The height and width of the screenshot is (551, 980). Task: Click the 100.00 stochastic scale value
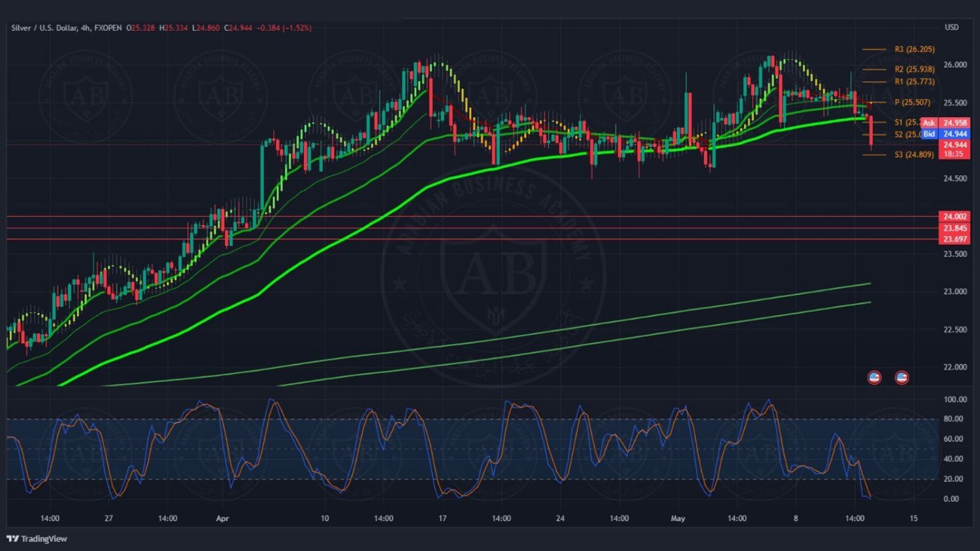click(x=955, y=400)
